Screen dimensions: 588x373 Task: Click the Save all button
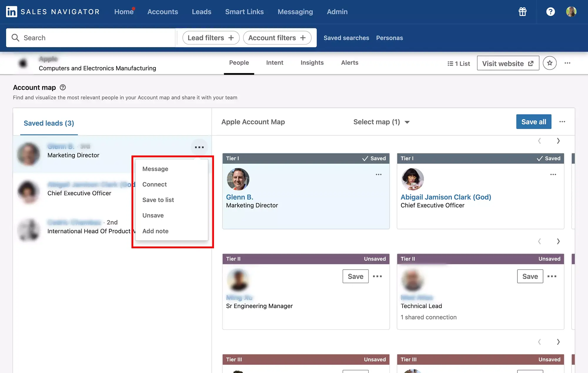[534, 121]
